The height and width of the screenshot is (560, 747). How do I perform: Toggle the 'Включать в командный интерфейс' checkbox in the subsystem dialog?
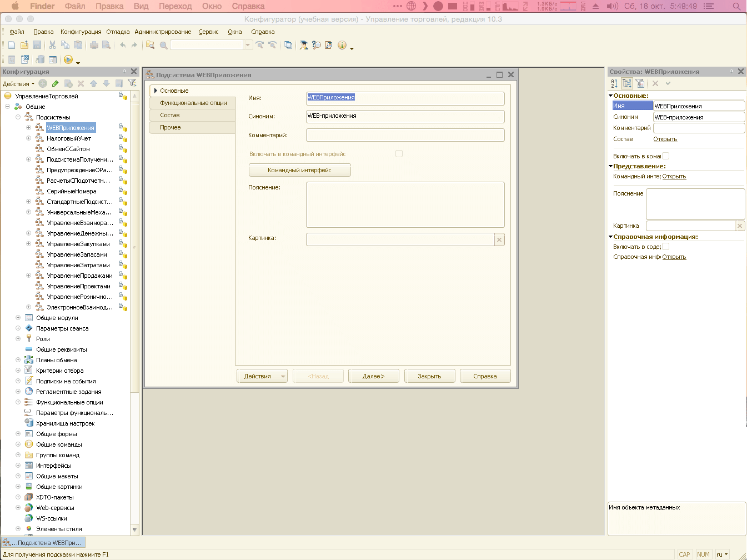[x=399, y=154]
